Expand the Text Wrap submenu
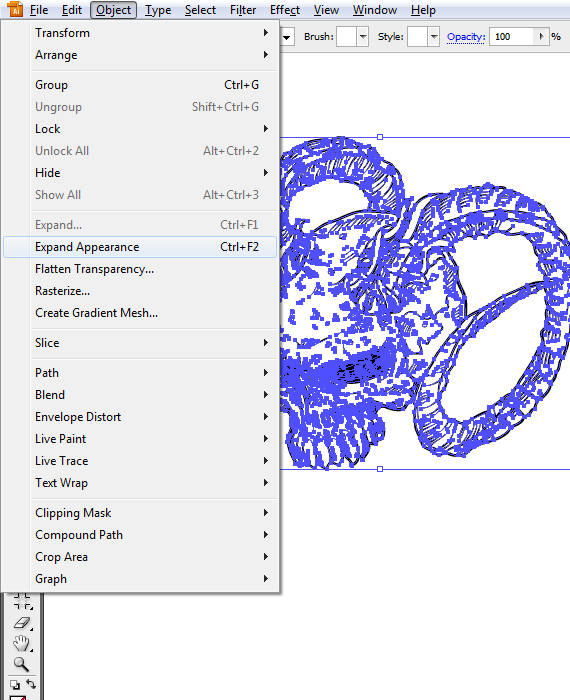Screen dimensions: 570x700 point(140,483)
